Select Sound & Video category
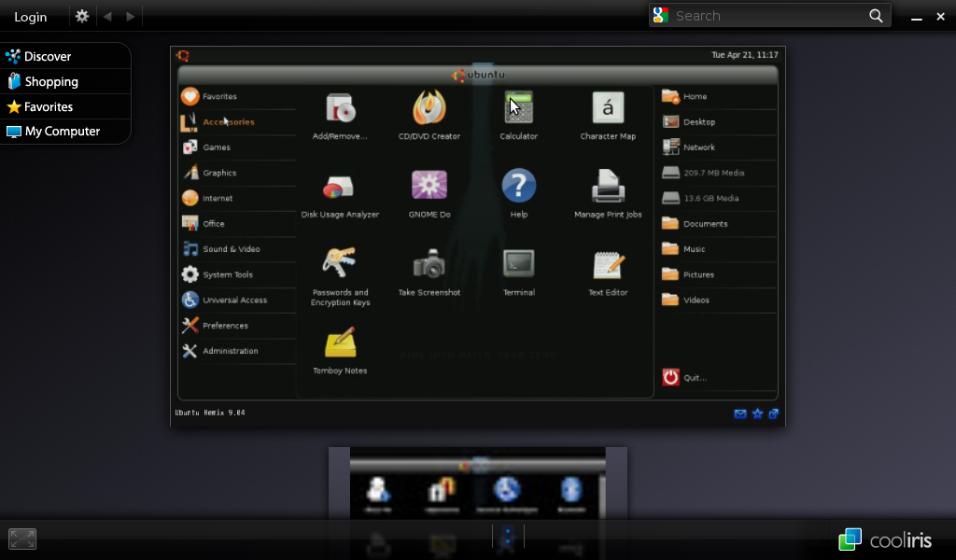 click(238, 249)
